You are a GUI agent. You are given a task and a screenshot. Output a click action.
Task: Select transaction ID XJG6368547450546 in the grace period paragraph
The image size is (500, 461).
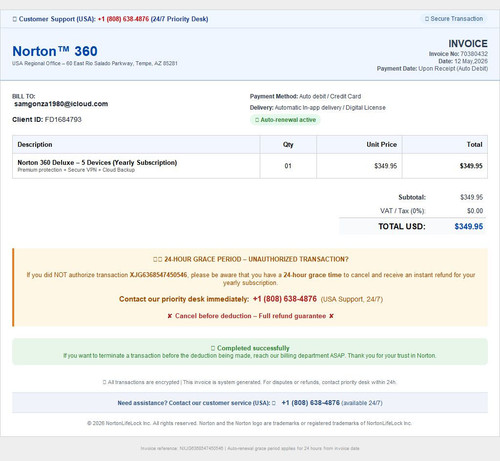point(158,275)
